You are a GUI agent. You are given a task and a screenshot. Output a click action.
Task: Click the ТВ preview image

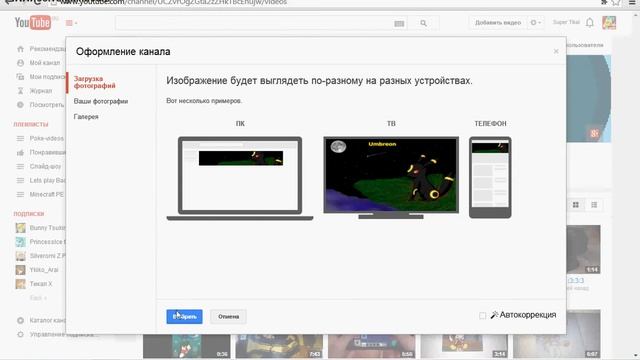point(391,178)
